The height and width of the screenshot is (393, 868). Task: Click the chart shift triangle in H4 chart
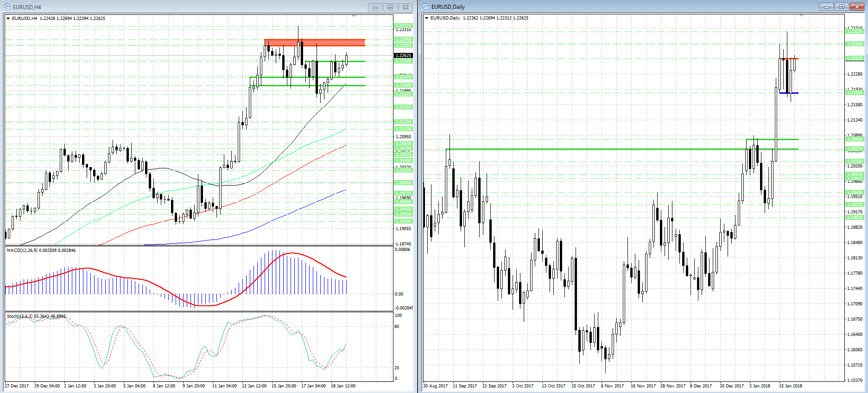point(354,16)
